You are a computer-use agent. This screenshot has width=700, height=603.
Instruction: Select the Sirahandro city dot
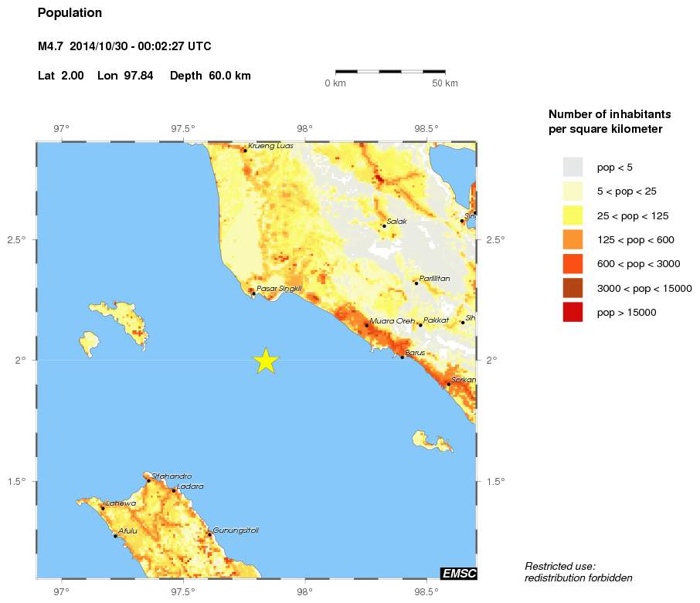(x=149, y=480)
